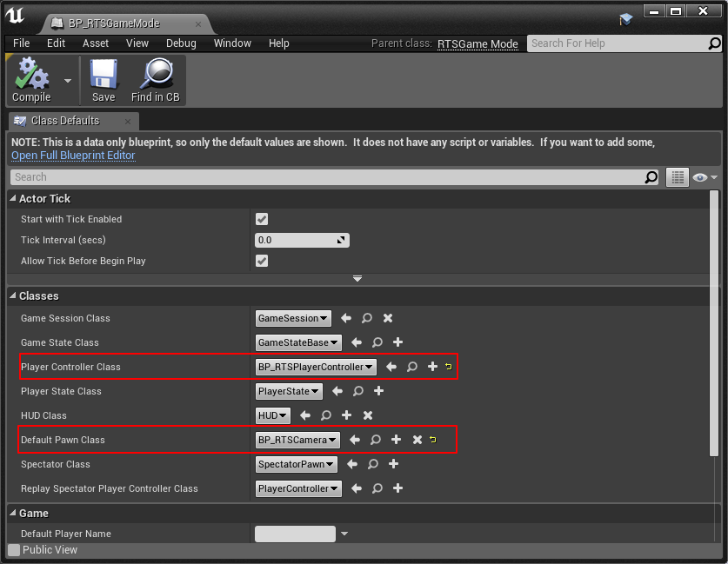Open the Debug menu
The width and height of the screenshot is (728, 564).
click(181, 43)
